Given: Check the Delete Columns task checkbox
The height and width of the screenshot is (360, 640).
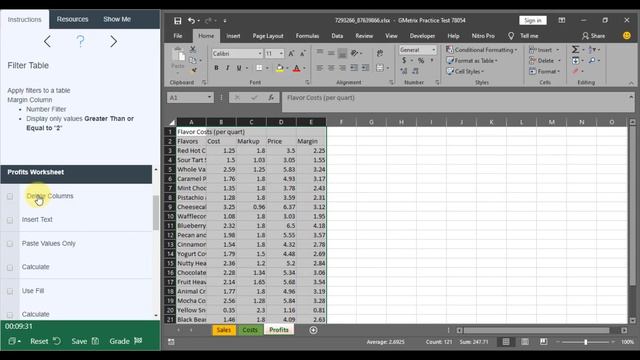Looking at the screenshot, I should [10, 196].
